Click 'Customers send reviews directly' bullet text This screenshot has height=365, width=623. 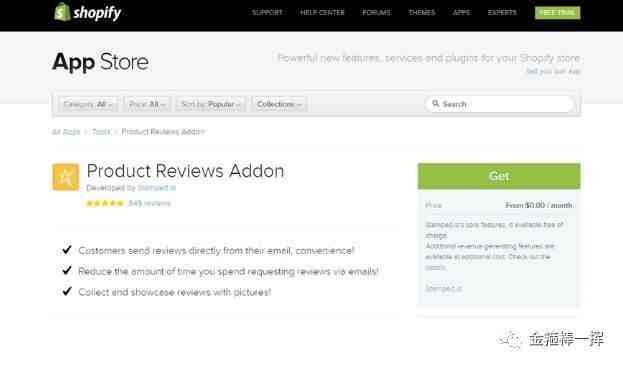click(216, 251)
